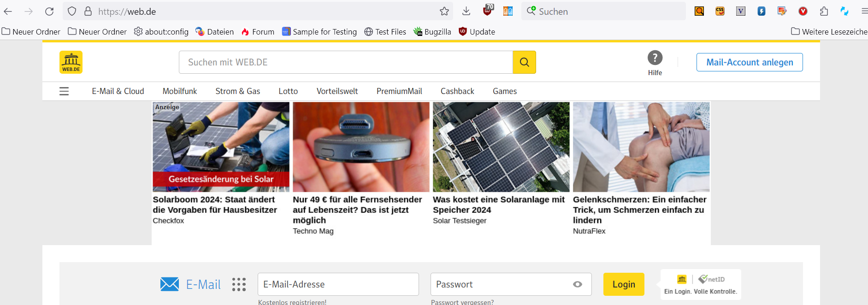This screenshot has width=868, height=305.
Task: Click the apps grid icon beside E-Mail
Action: (239, 284)
